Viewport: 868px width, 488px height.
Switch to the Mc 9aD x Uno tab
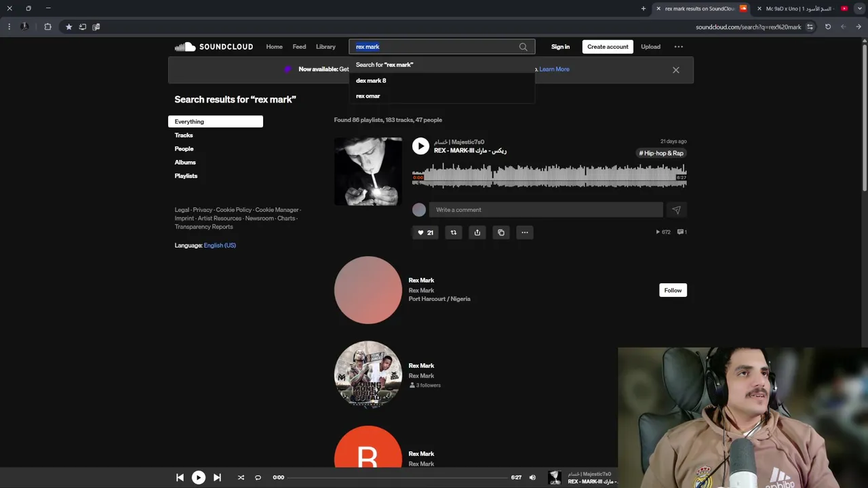[x=799, y=8]
